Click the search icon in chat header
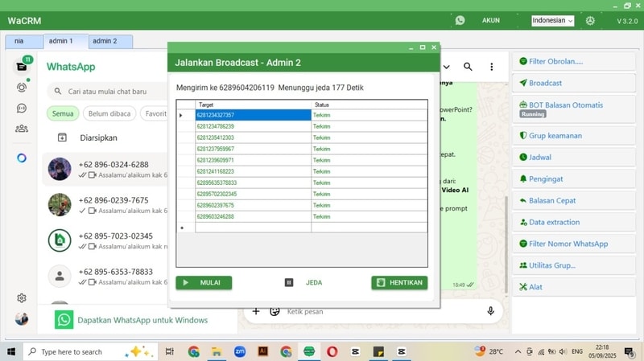 pyautogui.click(x=468, y=67)
